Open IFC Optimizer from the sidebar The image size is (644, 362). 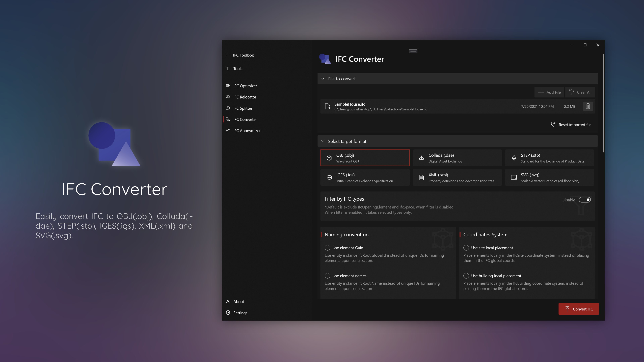[245, 86]
